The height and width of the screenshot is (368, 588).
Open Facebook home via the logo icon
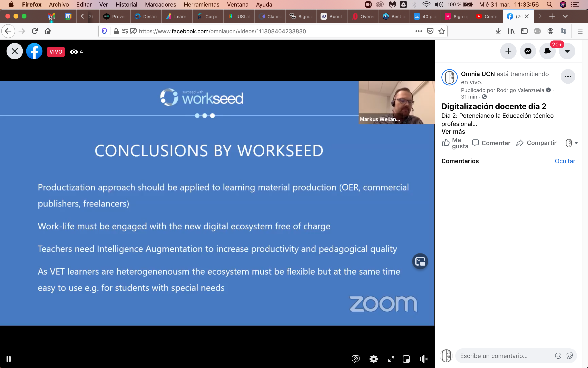(34, 51)
